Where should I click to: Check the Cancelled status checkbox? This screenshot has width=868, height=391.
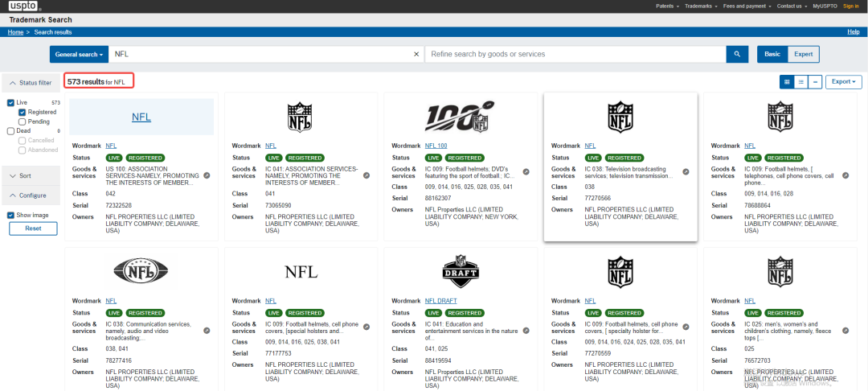(23, 140)
